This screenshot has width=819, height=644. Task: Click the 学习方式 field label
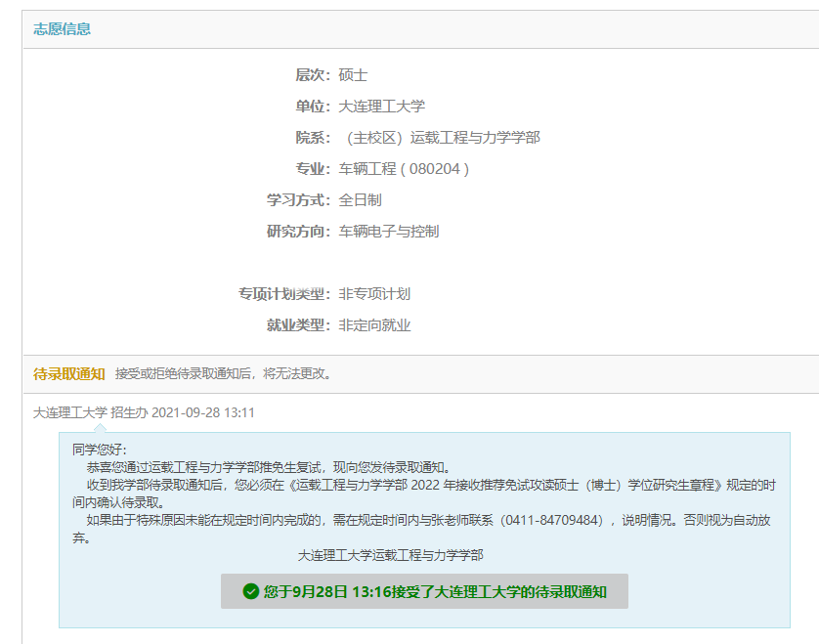[299, 200]
